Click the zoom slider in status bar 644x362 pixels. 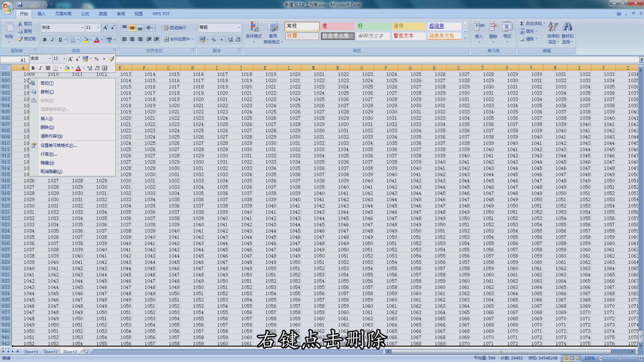tap(620, 358)
